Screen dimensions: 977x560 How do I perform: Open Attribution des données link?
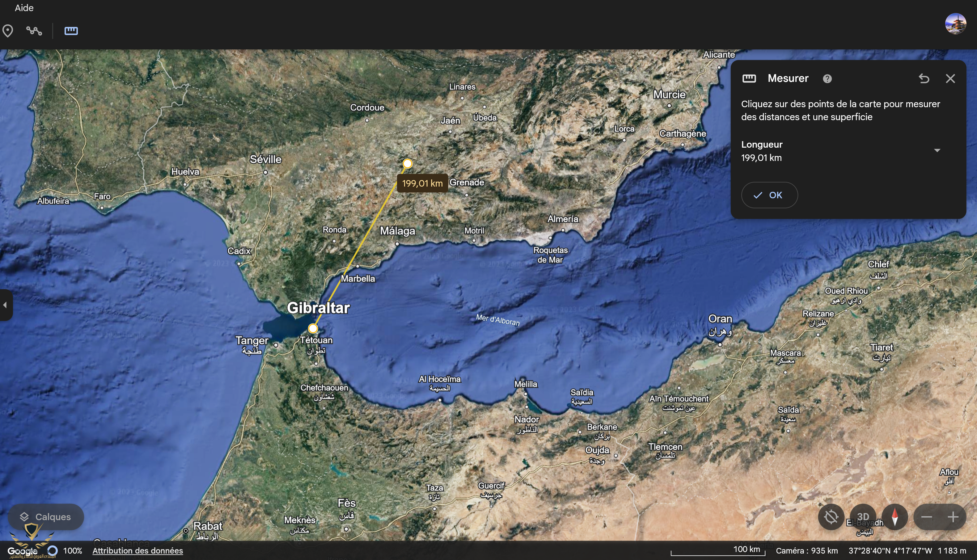pos(137,550)
